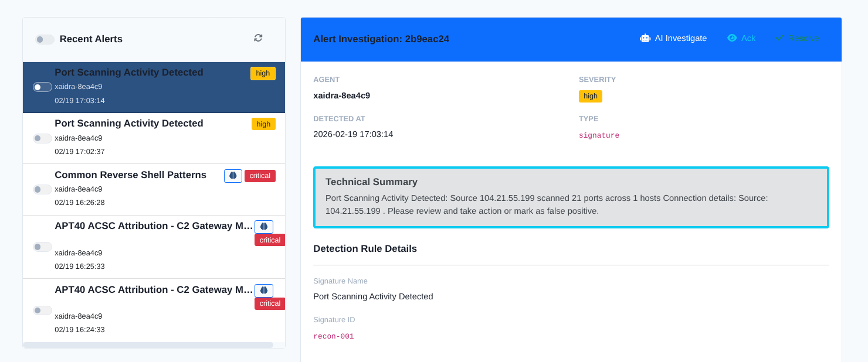Click agent name xaidra-8ea4c9 under AGENT label
This screenshot has height=362, width=868.
pyautogui.click(x=341, y=95)
